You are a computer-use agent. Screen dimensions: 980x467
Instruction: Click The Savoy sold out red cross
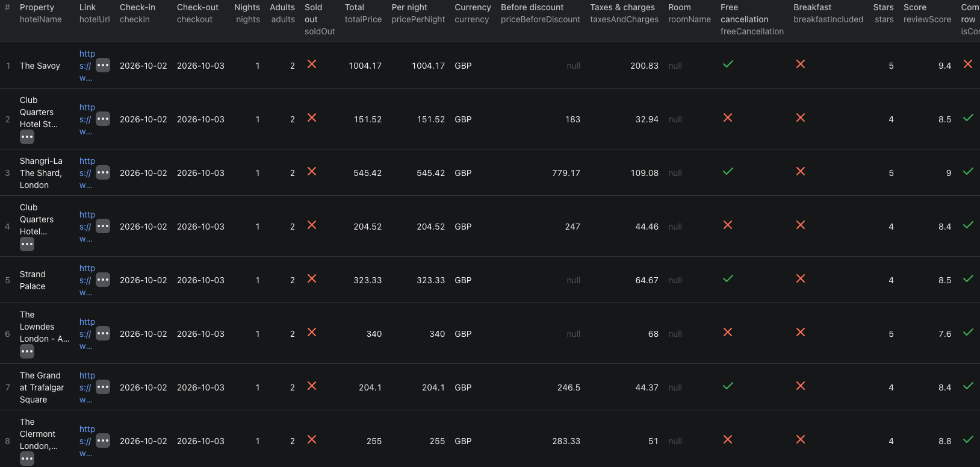click(312, 64)
